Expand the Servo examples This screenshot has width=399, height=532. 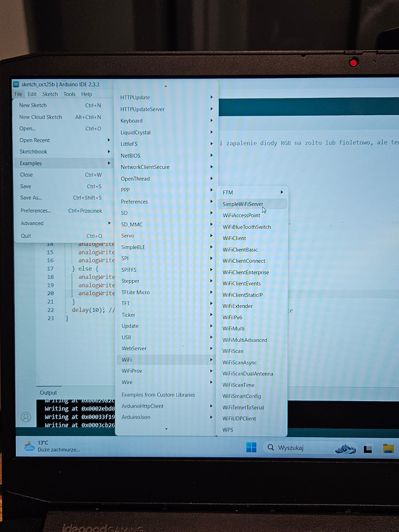pyautogui.click(x=166, y=236)
